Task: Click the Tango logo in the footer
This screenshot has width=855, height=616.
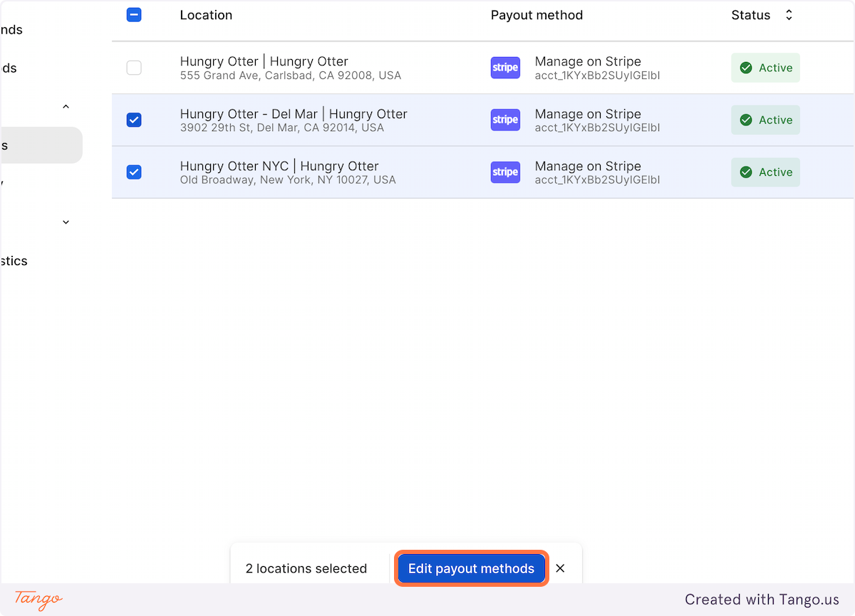Action: pyautogui.click(x=37, y=600)
